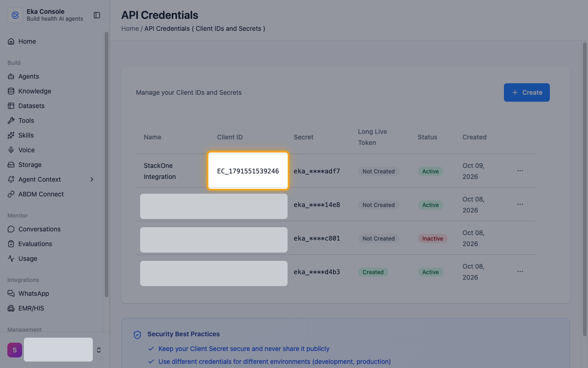The height and width of the screenshot is (368, 588).
Task: Click the main page vertical scrollbar
Action: pyautogui.click(x=584, y=189)
